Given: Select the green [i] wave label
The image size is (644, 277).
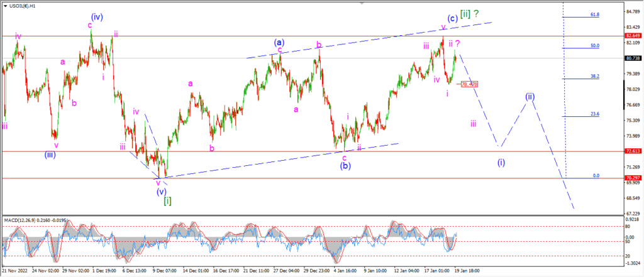Looking at the screenshot, I should (x=167, y=201).
